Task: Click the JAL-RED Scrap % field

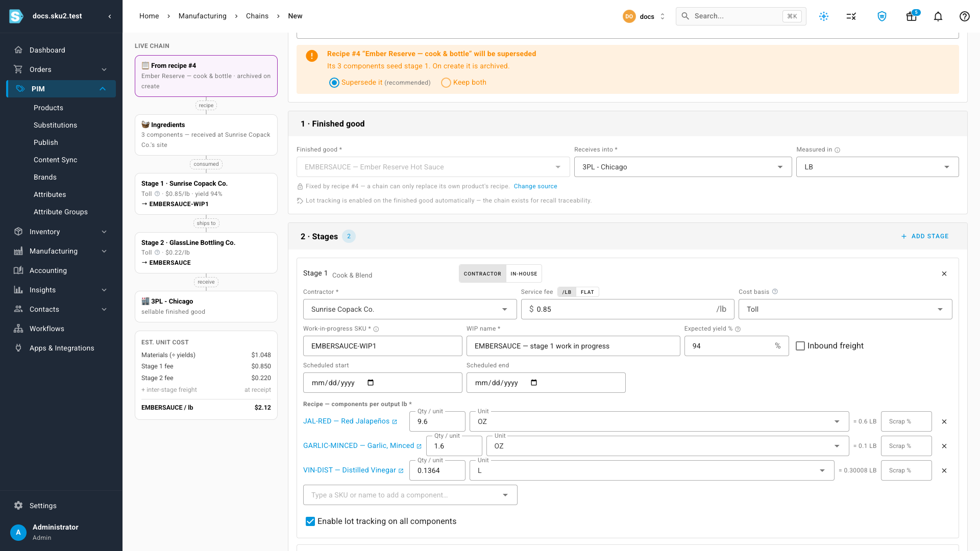Action: coord(906,421)
